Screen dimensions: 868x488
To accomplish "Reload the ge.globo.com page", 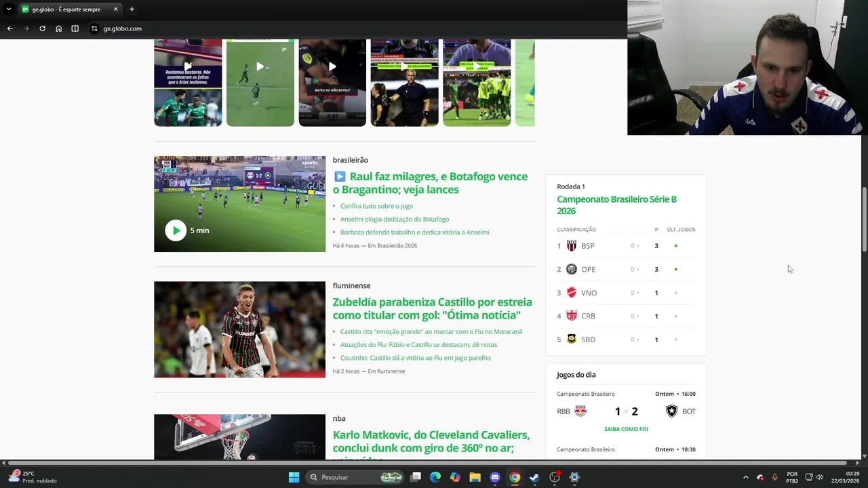I will click(42, 28).
